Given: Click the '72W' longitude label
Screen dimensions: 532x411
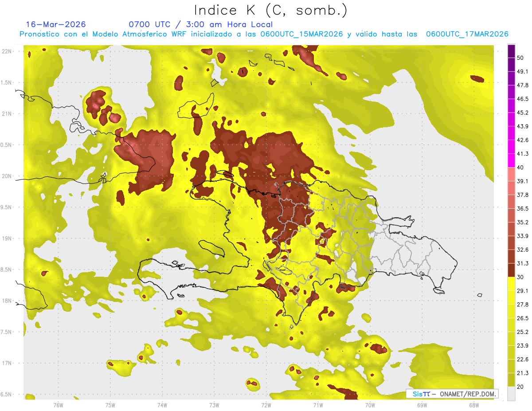Looking at the screenshot, I should pyautogui.click(x=266, y=405).
